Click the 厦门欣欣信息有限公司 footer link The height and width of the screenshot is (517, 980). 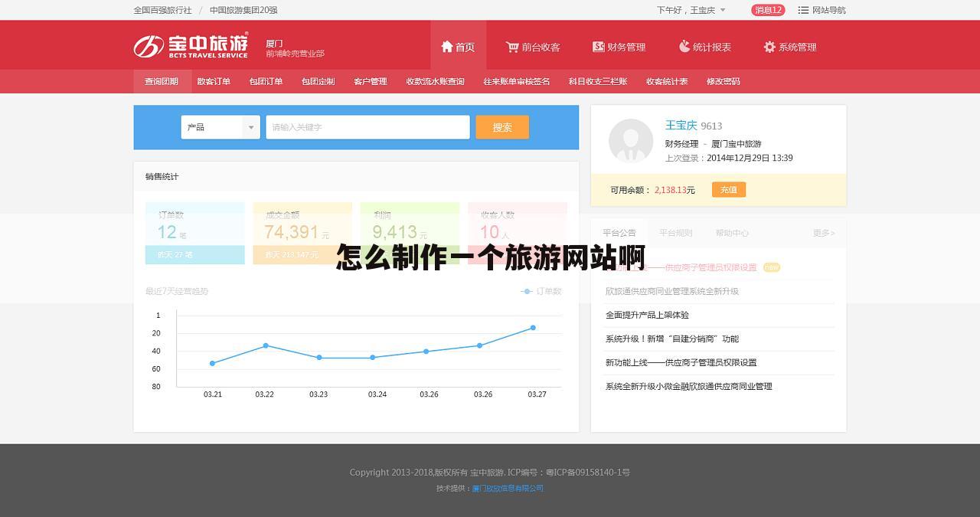point(508,488)
